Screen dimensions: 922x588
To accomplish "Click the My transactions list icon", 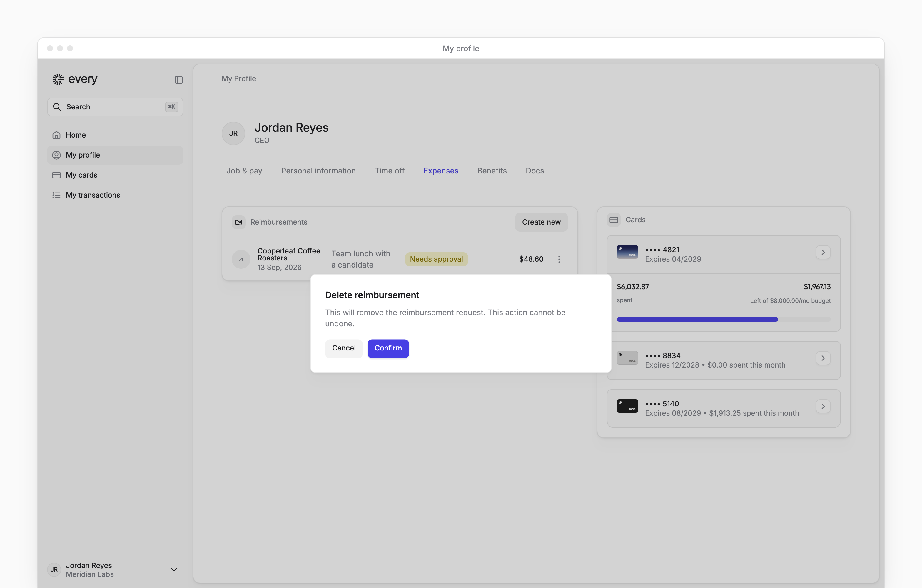I will [x=56, y=195].
